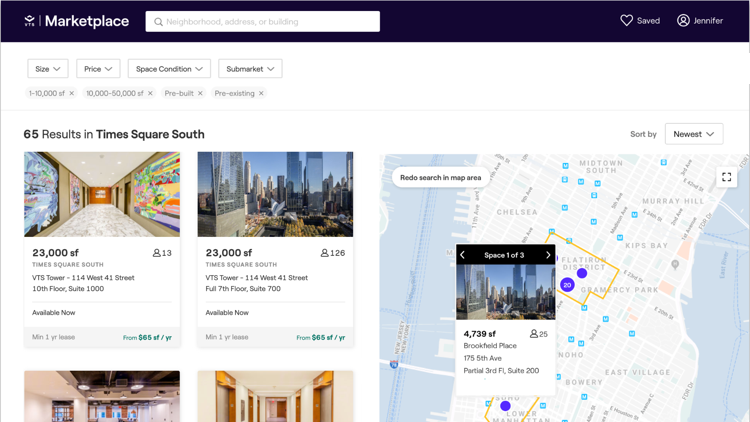Remove the 10,000-50,000 sf filter chip
Image resolution: width=750 pixels, height=422 pixels.
pos(150,93)
